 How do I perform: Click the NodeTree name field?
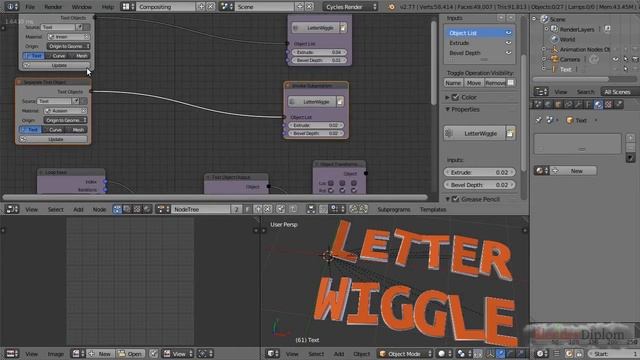[200, 209]
